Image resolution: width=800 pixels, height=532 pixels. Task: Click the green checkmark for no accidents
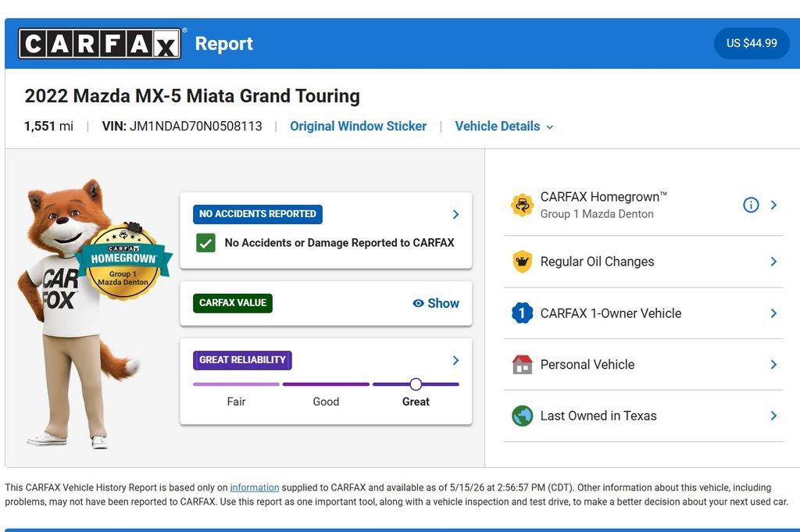click(205, 243)
